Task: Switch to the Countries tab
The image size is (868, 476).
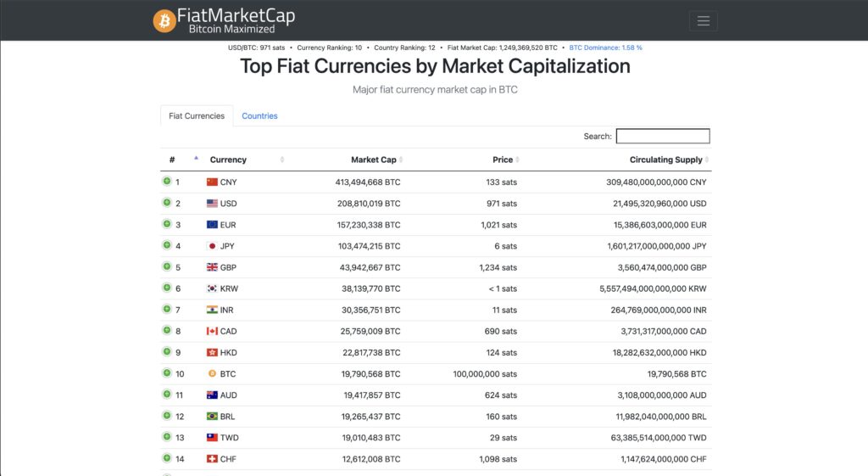Action: pyautogui.click(x=259, y=116)
